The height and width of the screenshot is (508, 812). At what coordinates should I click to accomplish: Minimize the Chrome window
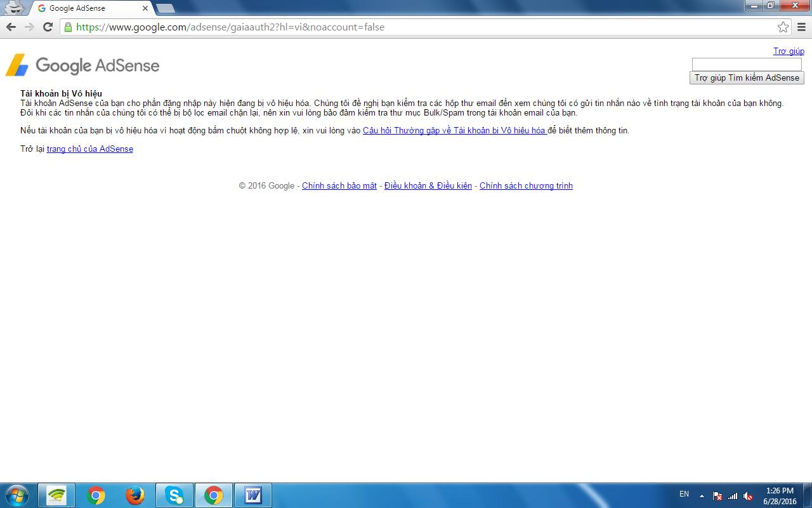(753, 6)
